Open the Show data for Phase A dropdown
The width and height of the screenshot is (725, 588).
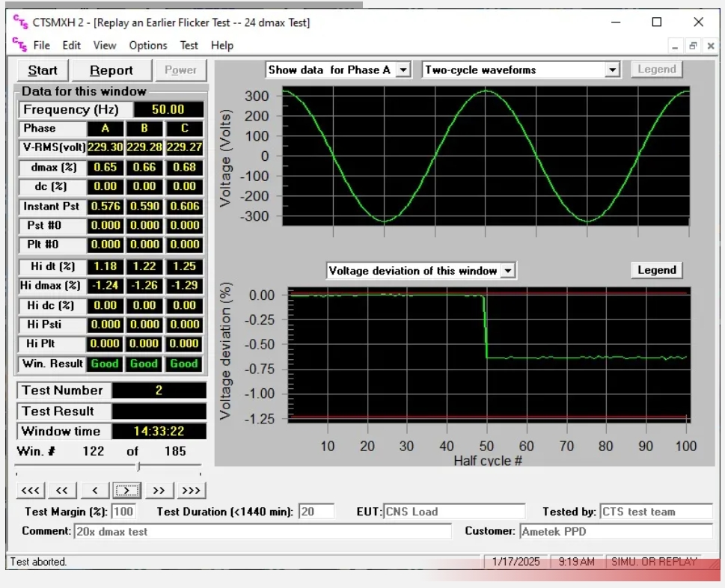click(403, 70)
